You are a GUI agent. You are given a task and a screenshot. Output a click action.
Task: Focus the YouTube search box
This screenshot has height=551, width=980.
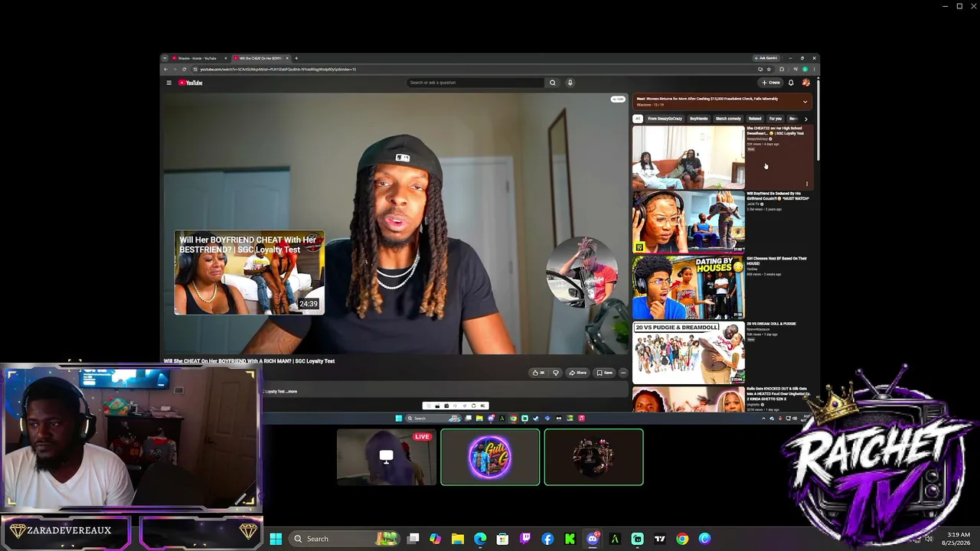(x=475, y=83)
